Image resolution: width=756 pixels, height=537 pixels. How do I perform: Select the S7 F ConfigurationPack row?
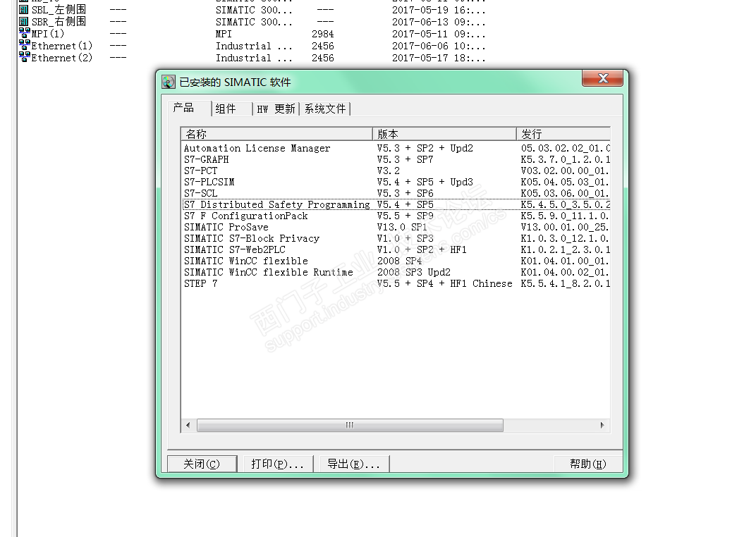point(396,216)
